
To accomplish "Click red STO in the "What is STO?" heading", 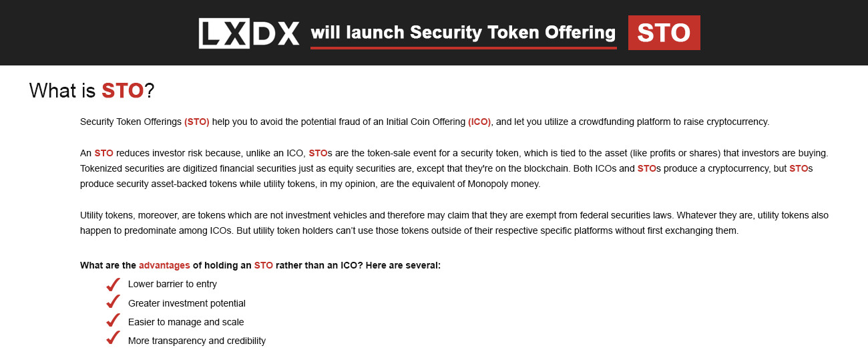I will 122,91.
